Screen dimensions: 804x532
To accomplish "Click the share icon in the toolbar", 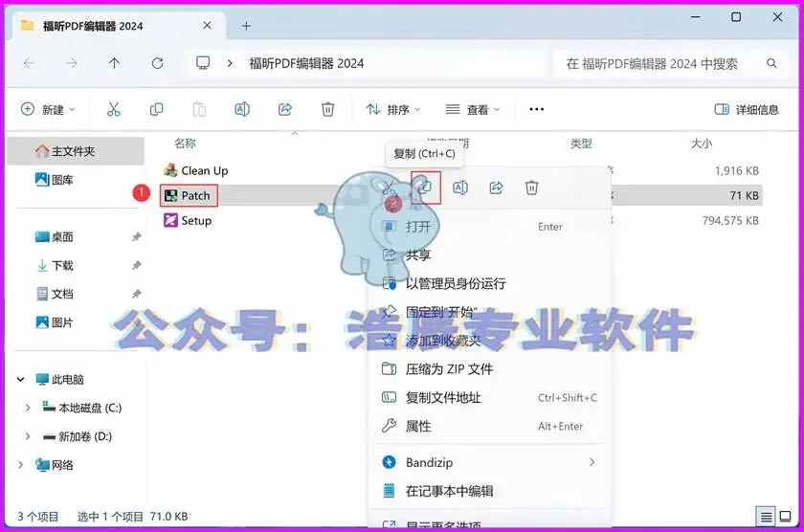I will tap(285, 109).
